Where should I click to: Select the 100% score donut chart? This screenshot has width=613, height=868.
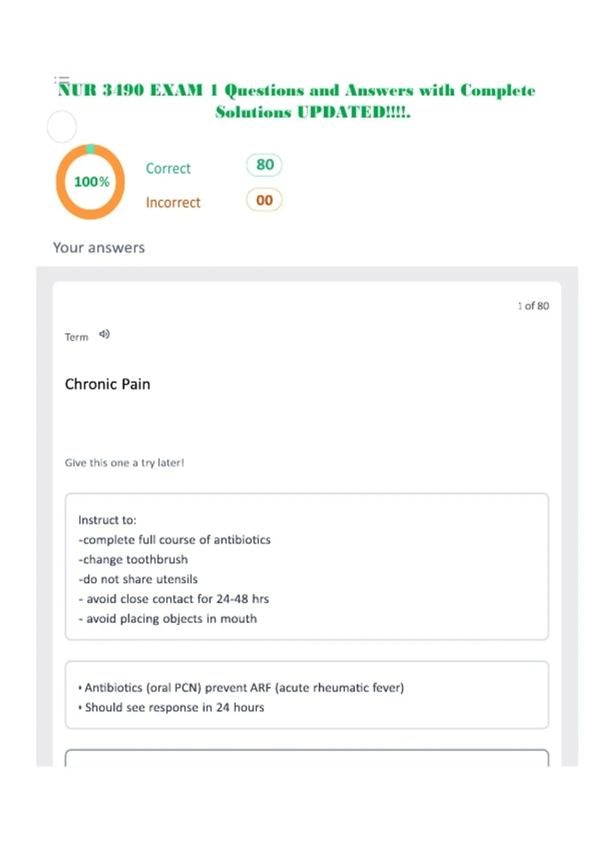point(90,182)
